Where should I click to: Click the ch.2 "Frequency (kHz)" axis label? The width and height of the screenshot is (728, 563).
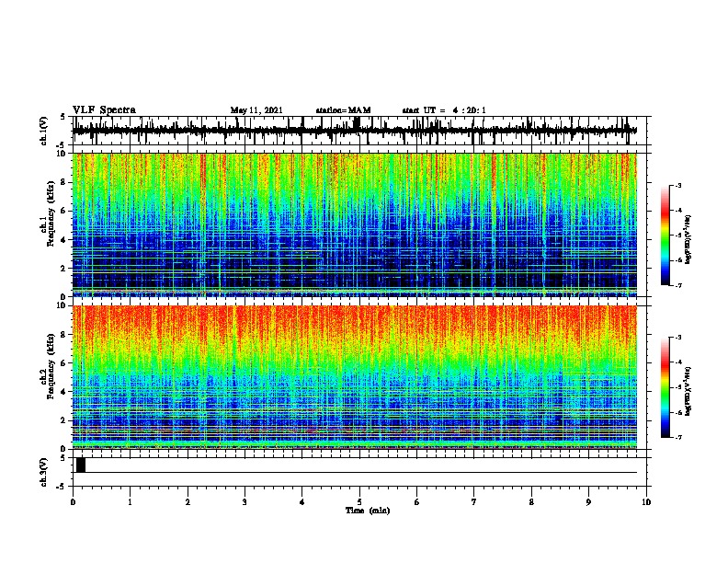click(x=51, y=366)
